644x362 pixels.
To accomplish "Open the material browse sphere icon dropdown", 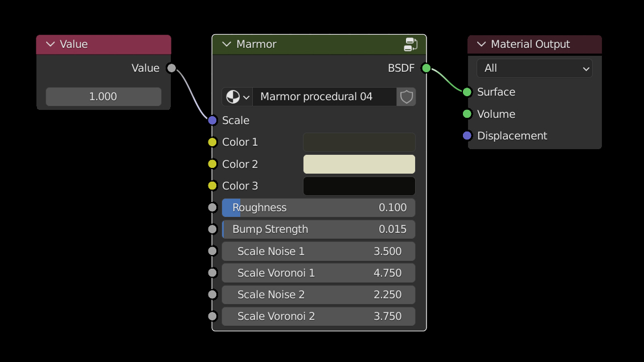I will pos(237,97).
